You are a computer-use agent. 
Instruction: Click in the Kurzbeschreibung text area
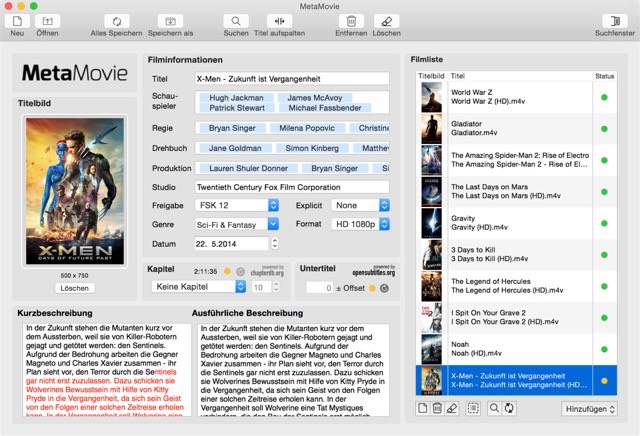107,370
